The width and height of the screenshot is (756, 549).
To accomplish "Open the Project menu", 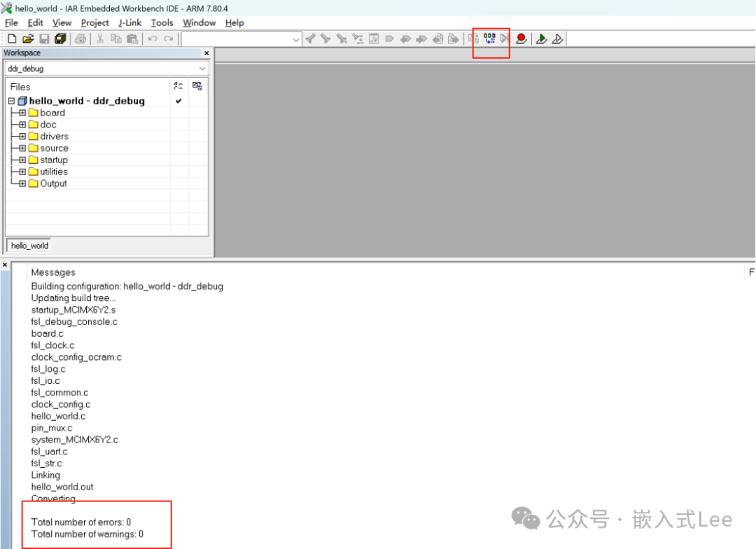I will (94, 22).
